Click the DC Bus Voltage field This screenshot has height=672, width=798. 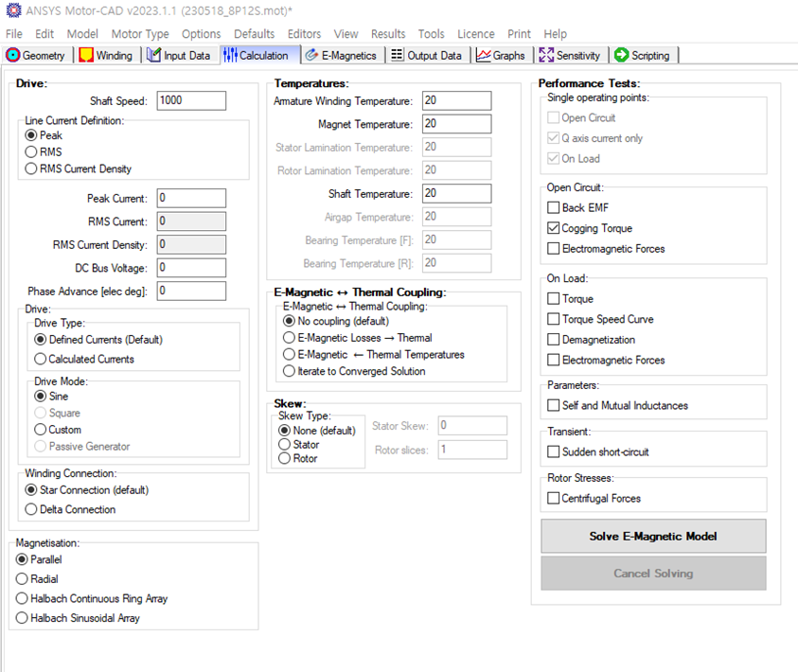tap(191, 268)
